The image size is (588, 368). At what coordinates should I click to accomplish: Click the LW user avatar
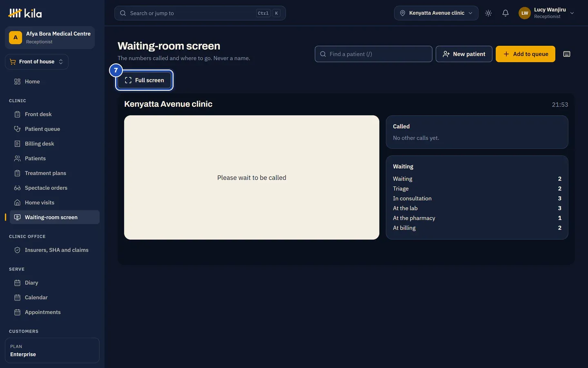[x=525, y=13]
